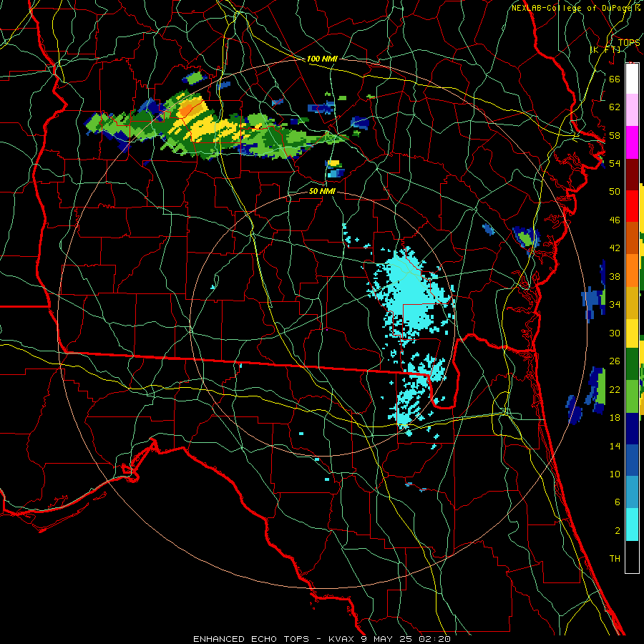Click the TOPS legend title
The width and height of the screenshot is (644, 644).
click(629, 42)
